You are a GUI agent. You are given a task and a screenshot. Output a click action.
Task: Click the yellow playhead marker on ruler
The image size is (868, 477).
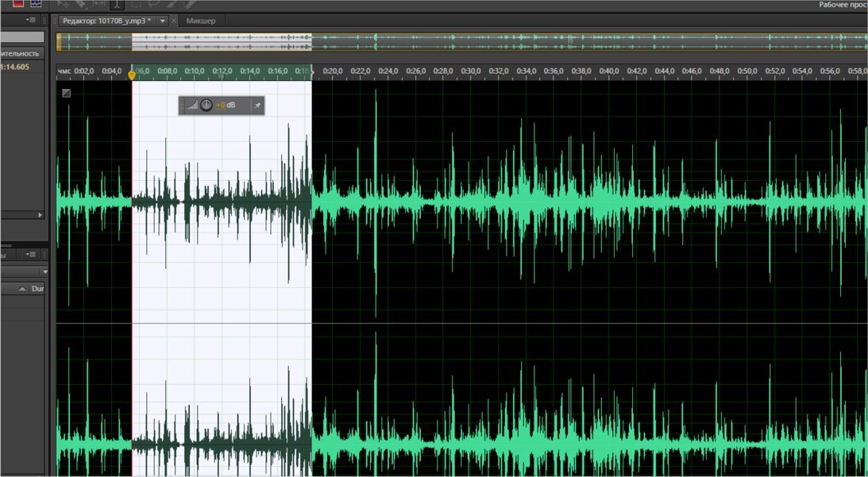(132, 74)
